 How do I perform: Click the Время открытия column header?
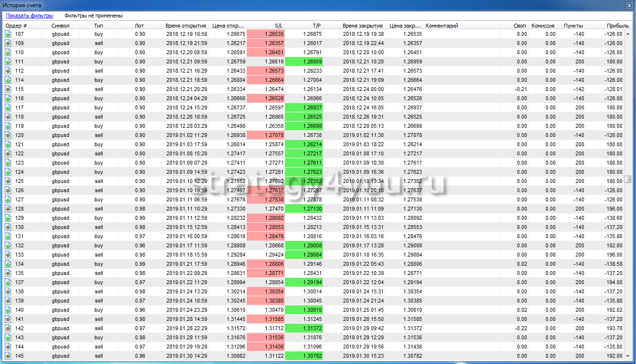click(185, 26)
